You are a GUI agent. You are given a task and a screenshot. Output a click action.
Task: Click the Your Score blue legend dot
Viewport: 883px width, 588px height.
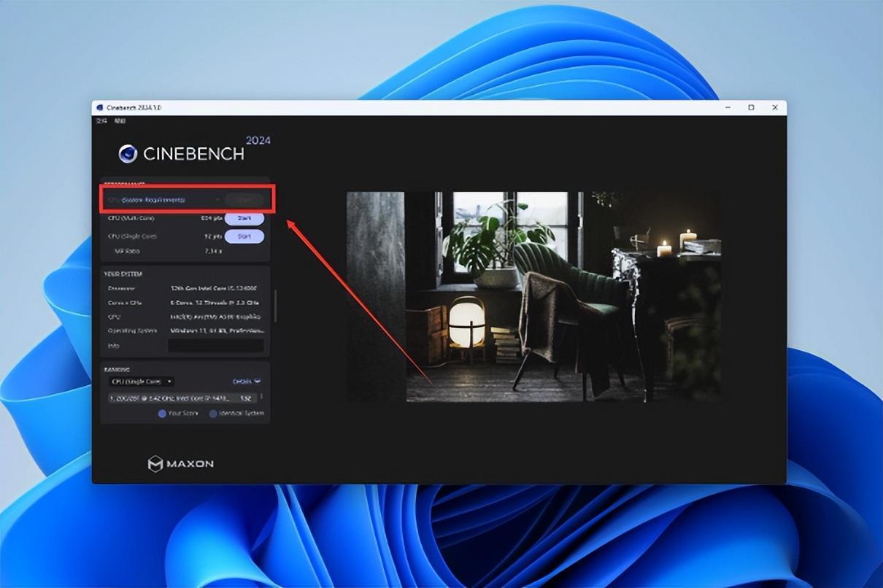click(x=162, y=414)
